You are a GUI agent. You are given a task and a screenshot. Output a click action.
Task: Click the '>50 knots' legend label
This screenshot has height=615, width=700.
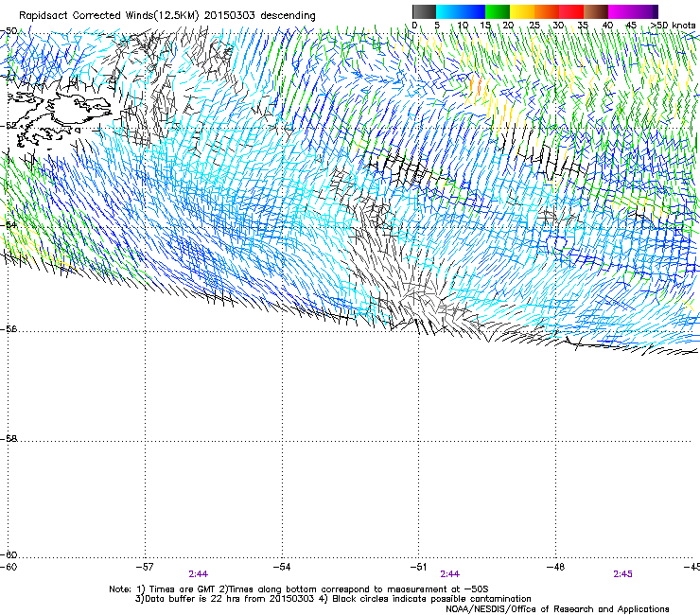pyautogui.click(x=673, y=26)
